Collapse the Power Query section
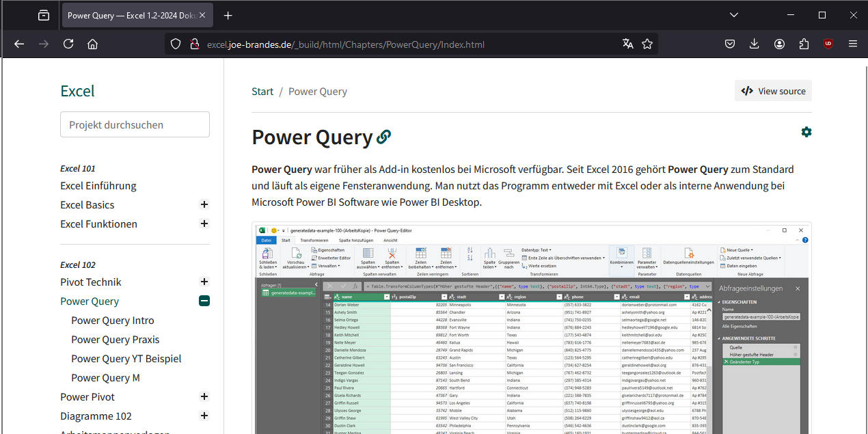The image size is (868, 434). coord(204,301)
